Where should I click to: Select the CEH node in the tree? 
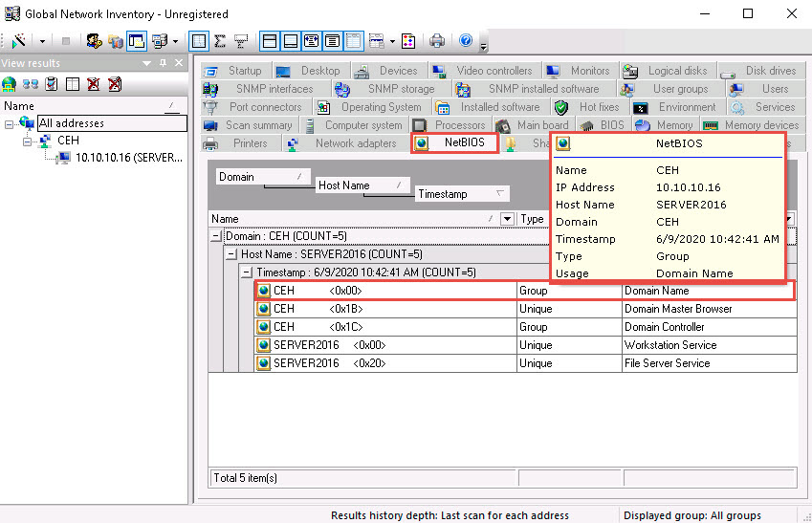pyautogui.click(x=68, y=141)
